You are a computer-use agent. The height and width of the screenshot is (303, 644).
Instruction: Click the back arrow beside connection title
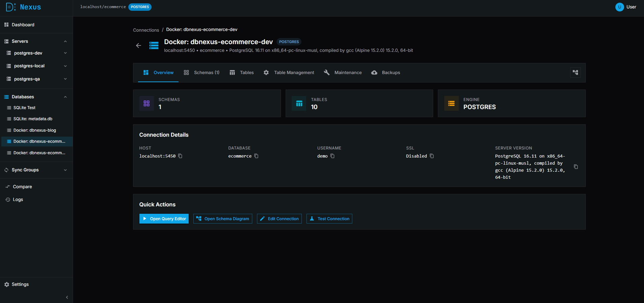(x=138, y=45)
